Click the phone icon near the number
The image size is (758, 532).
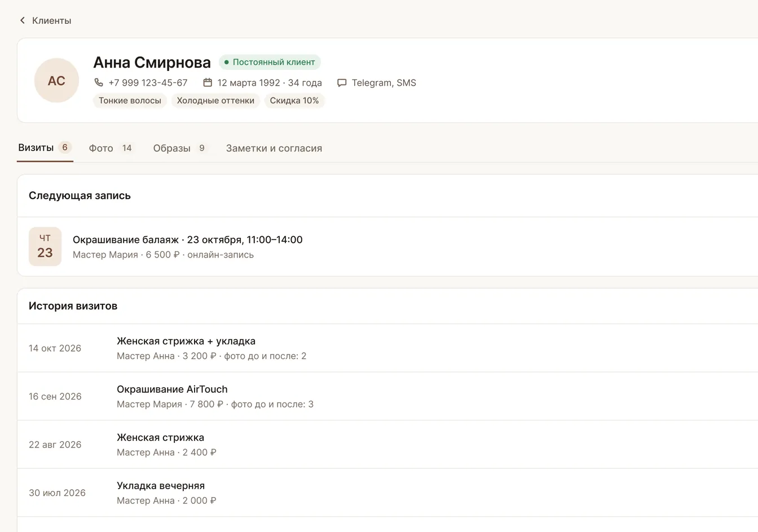(x=99, y=82)
